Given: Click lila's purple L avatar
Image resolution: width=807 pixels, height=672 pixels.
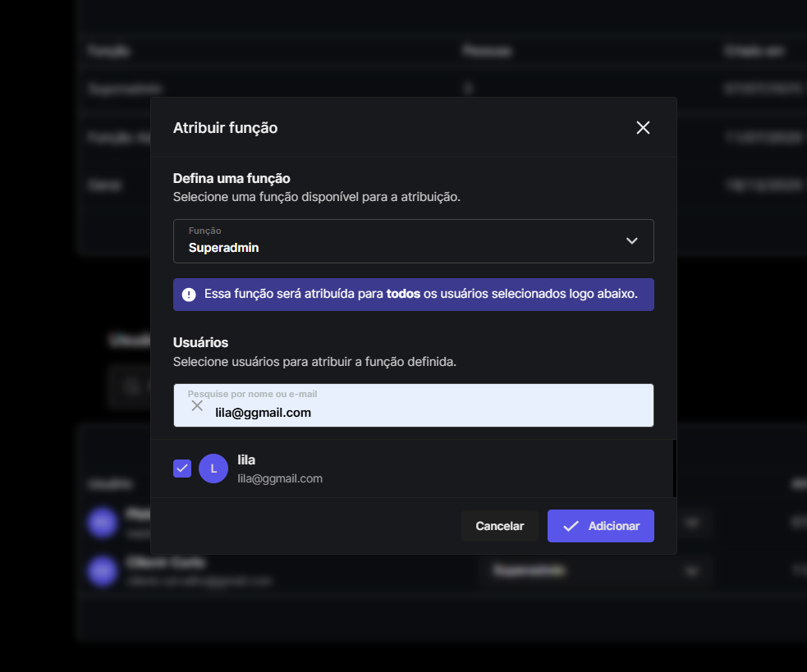Looking at the screenshot, I should click(213, 469).
